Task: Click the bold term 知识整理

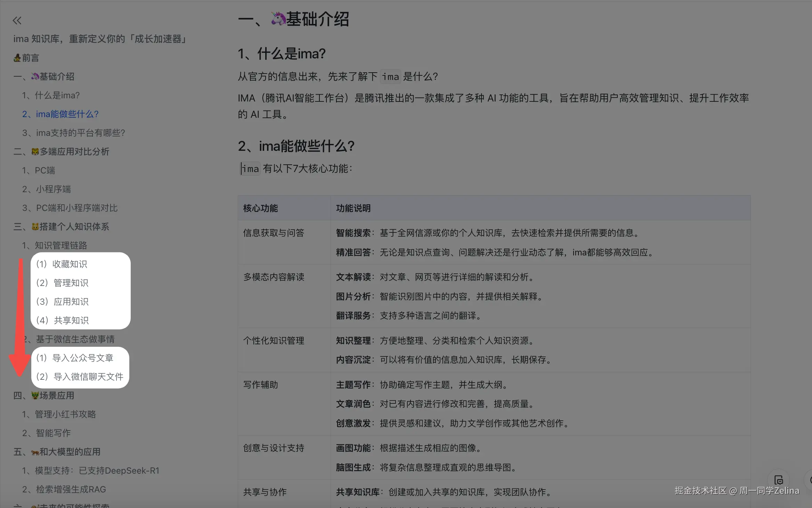Action: click(353, 341)
